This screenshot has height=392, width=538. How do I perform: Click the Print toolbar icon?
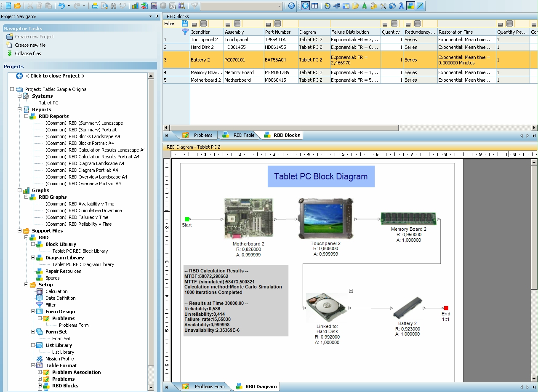pyautogui.click(x=95, y=6)
